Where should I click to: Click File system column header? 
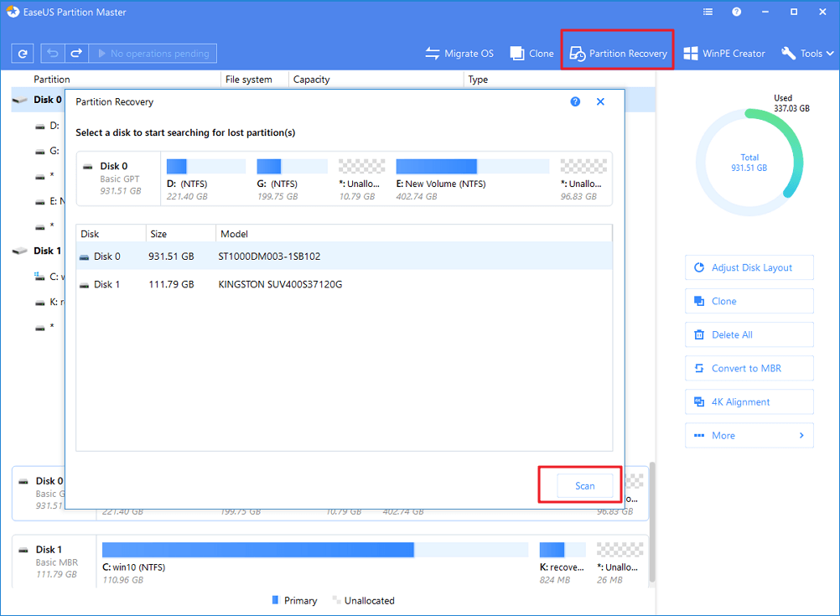tap(249, 80)
